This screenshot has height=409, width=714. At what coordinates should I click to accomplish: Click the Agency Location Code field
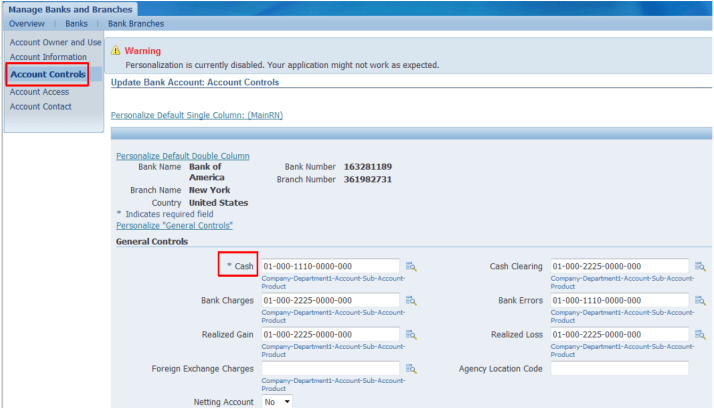tap(619, 369)
